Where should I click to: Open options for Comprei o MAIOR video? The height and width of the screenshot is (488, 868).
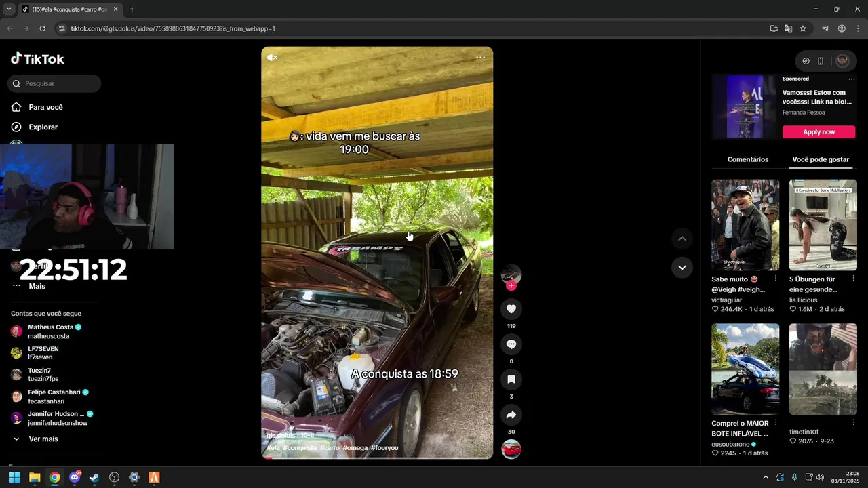click(776, 423)
